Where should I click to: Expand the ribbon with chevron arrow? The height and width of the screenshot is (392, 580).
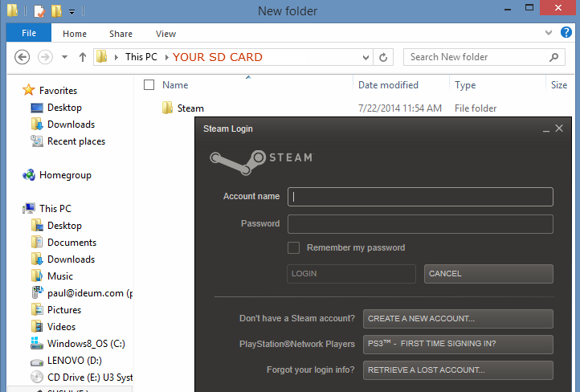[549, 33]
